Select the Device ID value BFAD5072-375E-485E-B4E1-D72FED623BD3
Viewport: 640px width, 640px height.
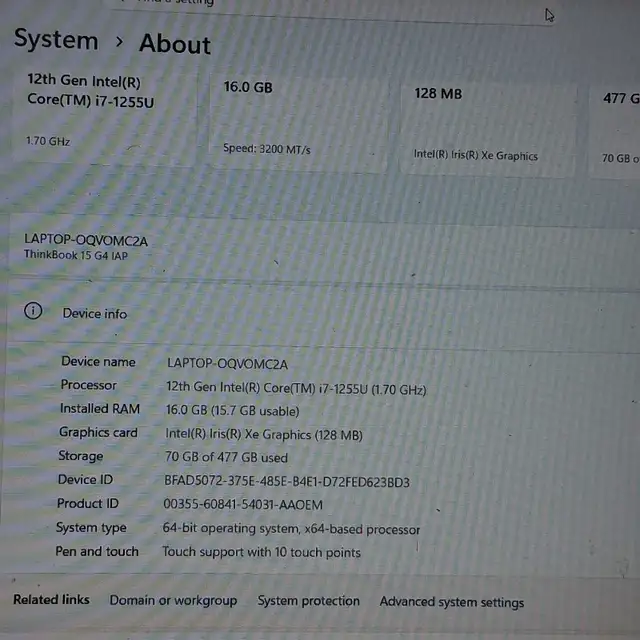[287, 482]
